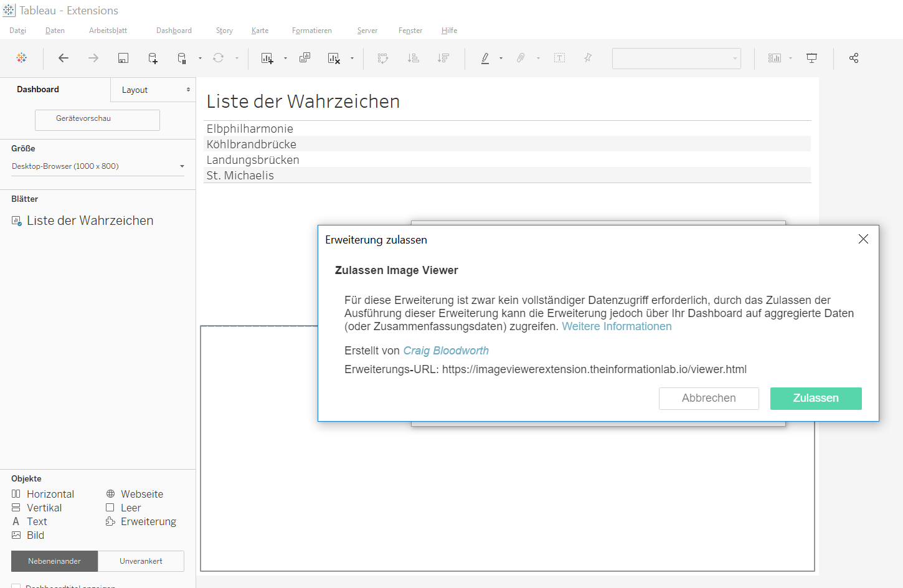Open the Weitere Informationen link
Image resolution: width=903 pixels, height=588 pixels.
[617, 326]
